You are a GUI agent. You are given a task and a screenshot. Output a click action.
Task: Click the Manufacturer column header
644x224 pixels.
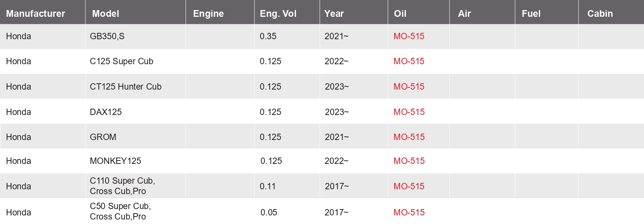click(35, 14)
